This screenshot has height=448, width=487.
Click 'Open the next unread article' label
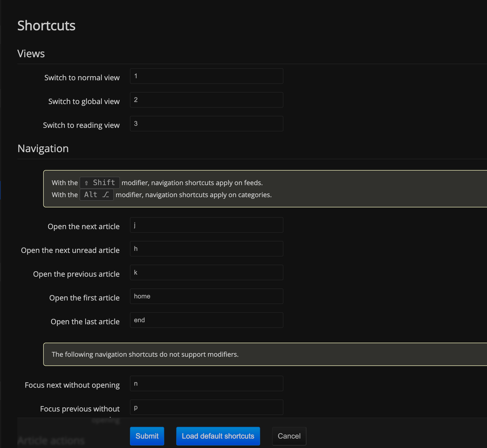(70, 250)
